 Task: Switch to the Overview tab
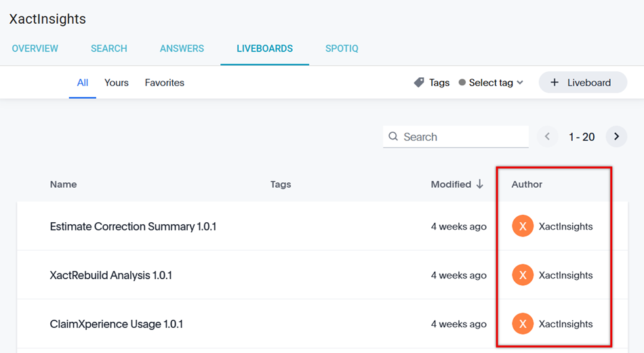click(x=35, y=49)
